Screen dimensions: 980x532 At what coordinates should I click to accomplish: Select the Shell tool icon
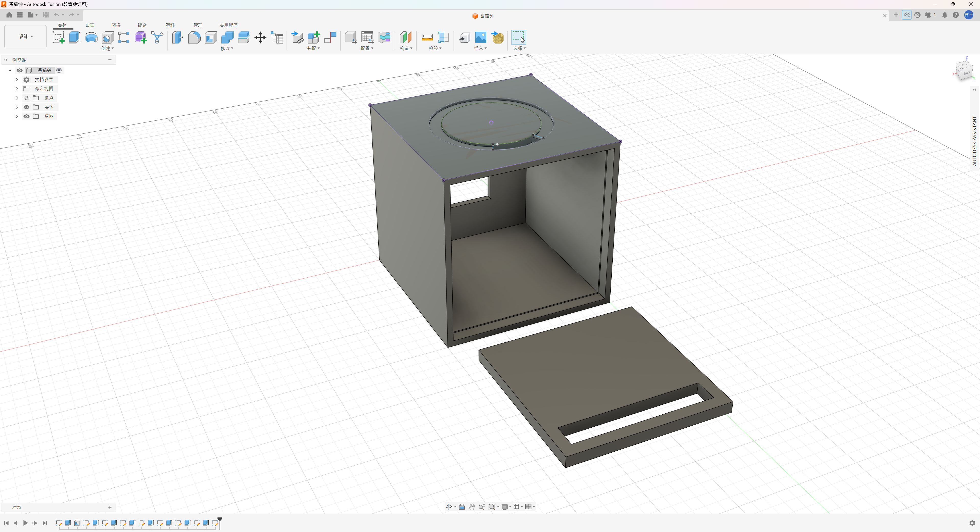pos(211,37)
